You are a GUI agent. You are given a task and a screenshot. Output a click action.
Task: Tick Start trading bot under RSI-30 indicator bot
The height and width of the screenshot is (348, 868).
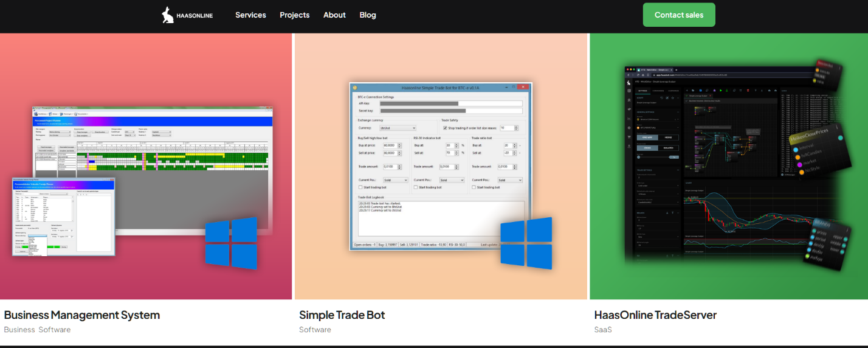tap(416, 187)
